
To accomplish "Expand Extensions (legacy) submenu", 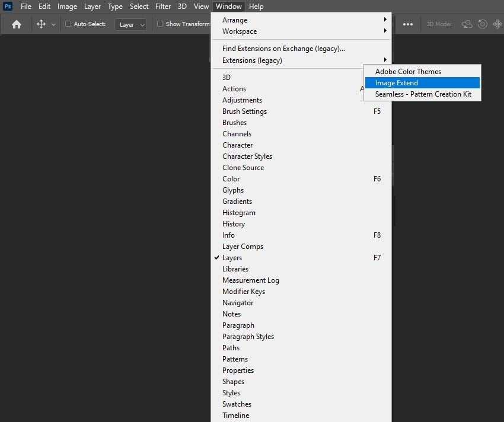I will point(301,60).
